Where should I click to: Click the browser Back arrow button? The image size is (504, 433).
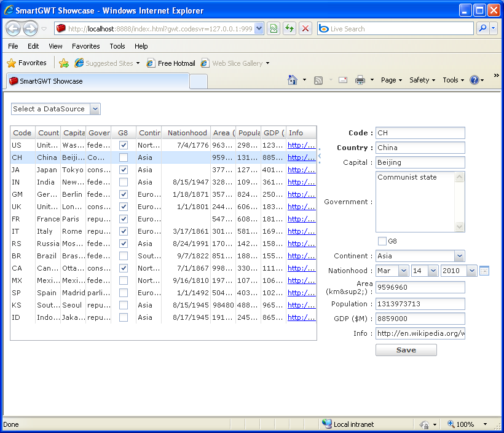(x=13, y=29)
